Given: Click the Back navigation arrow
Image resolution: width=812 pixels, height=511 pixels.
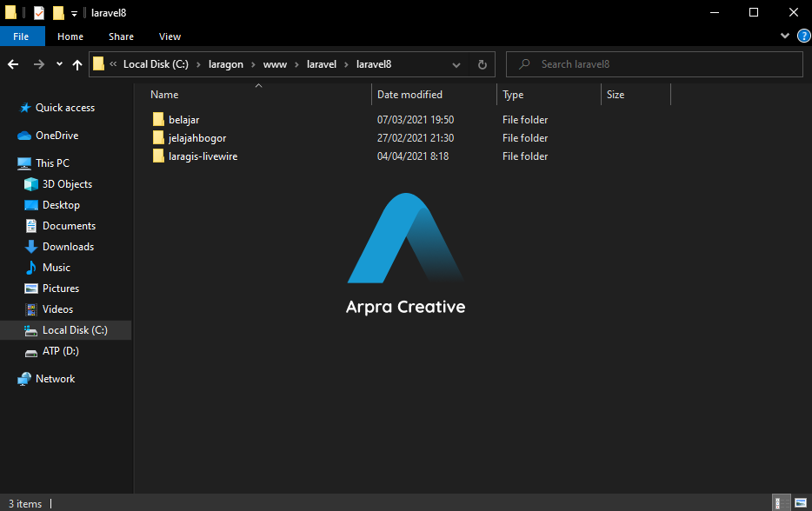Looking at the screenshot, I should click(x=13, y=64).
